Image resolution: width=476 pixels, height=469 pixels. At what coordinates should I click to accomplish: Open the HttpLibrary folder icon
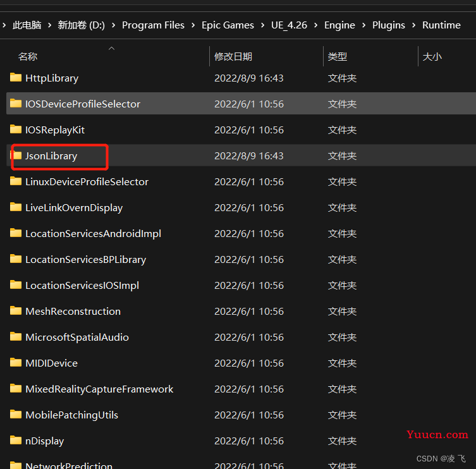point(16,78)
